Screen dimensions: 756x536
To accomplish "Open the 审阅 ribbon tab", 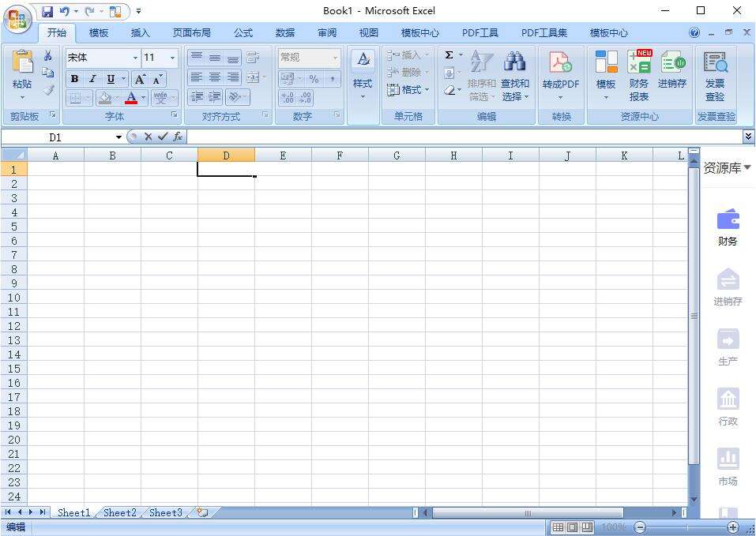I will (x=327, y=32).
